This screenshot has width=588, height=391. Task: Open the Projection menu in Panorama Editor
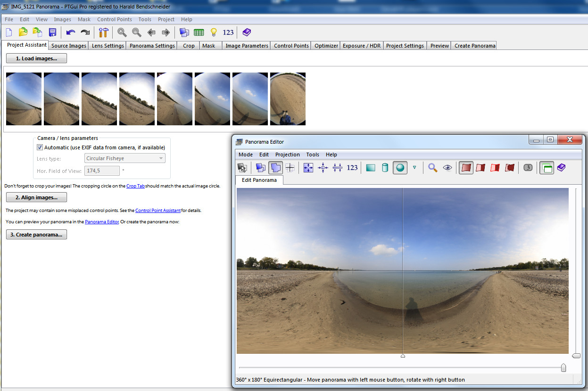point(287,155)
